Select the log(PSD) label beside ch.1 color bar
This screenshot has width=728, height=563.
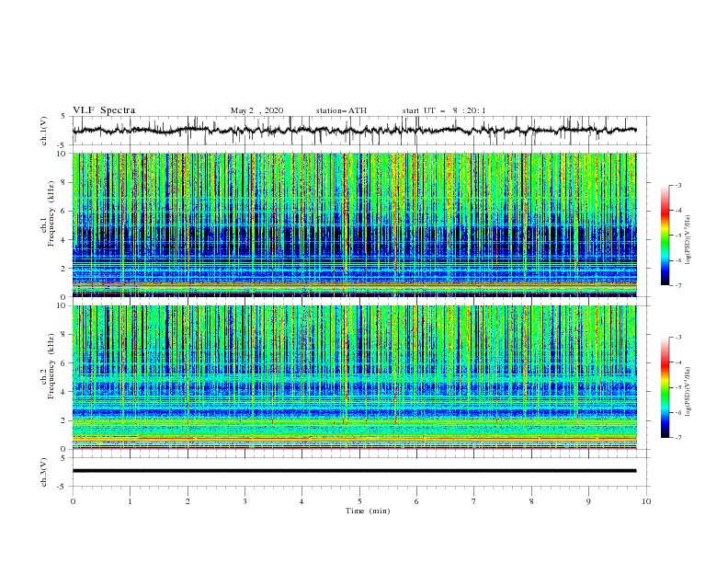pyautogui.click(x=688, y=240)
